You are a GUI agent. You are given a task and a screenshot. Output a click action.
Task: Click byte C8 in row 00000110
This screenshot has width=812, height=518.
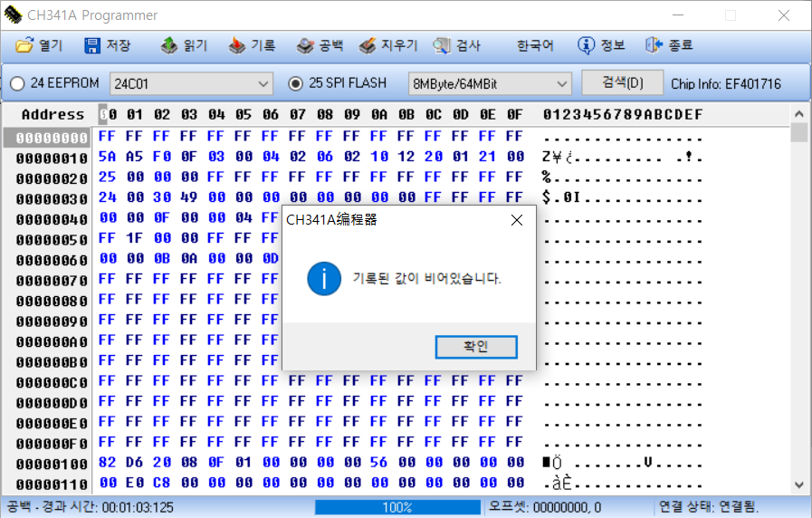click(x=161, y=483)
